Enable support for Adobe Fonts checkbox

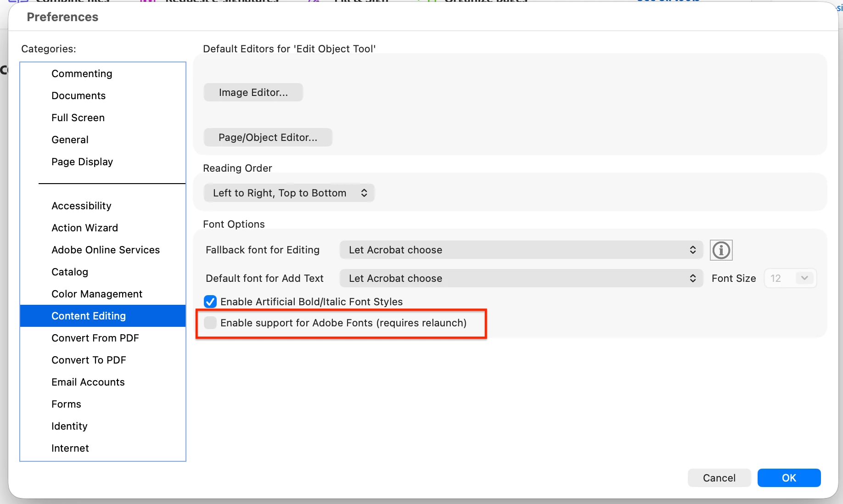point(210,323)
